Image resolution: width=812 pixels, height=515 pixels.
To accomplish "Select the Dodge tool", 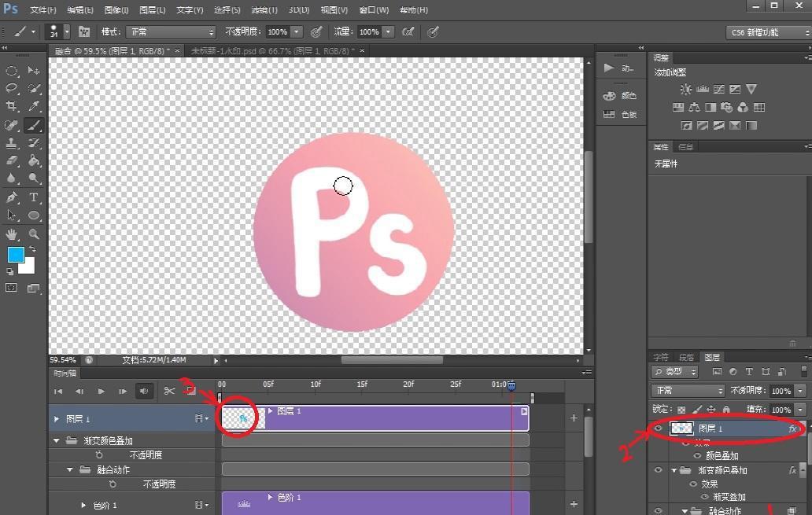I will tap(34, 179).
